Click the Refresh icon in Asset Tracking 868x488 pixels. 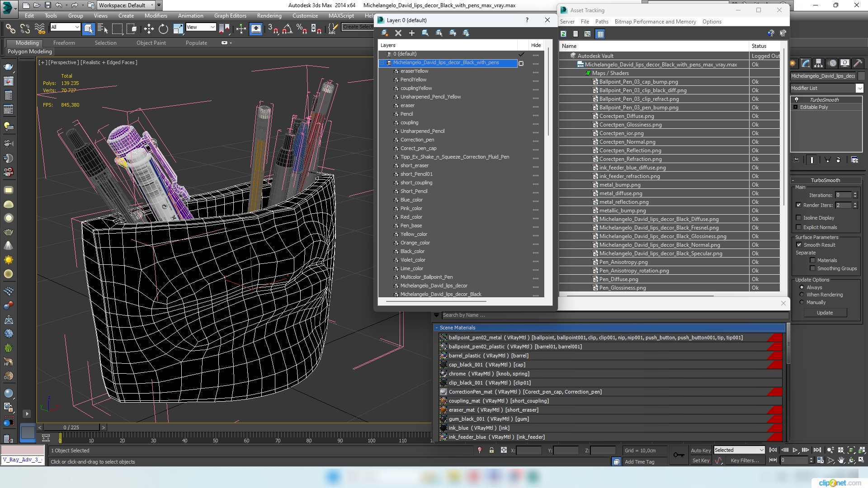point(563,34)
